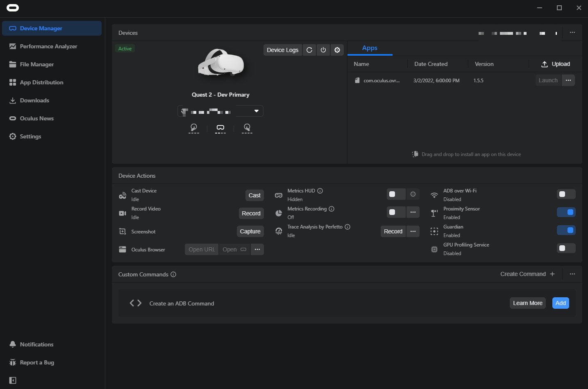Click the ADB over Wi-Fi icon
This screenshot has width=588, height=389.
(x=434, y=195)
